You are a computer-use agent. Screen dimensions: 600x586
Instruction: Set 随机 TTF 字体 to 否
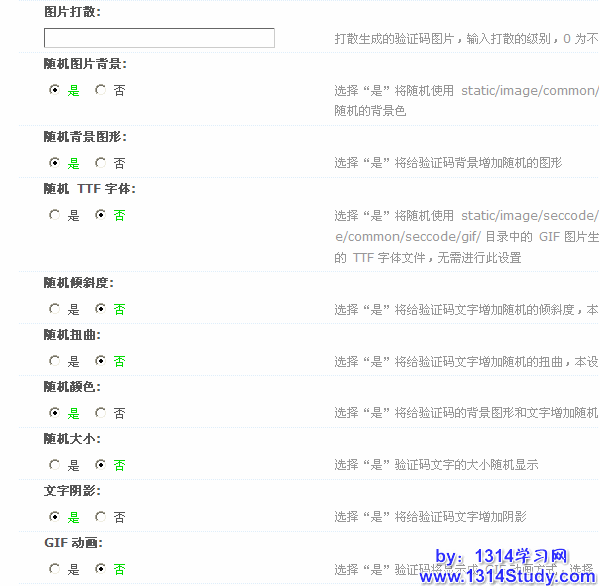[x=100, y=214]
